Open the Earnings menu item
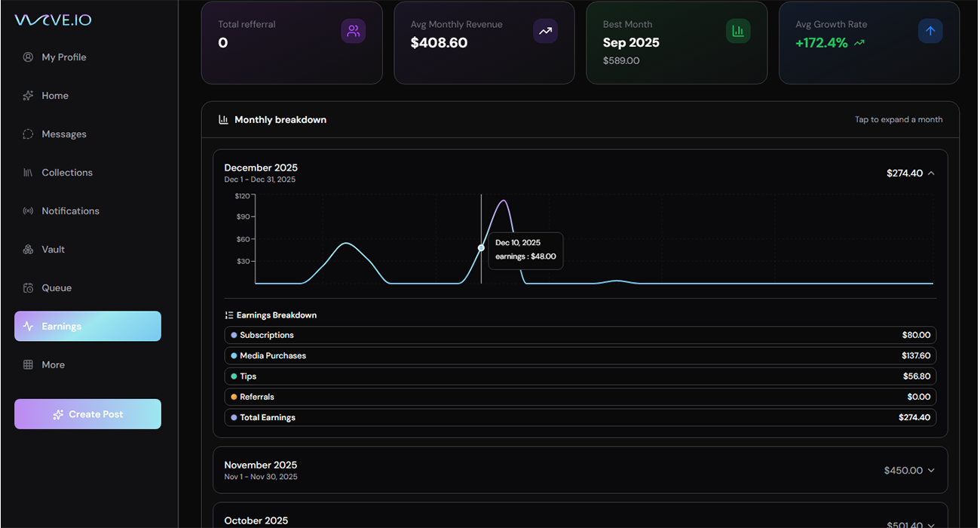The image size is (980, 528). pos(87,327)
